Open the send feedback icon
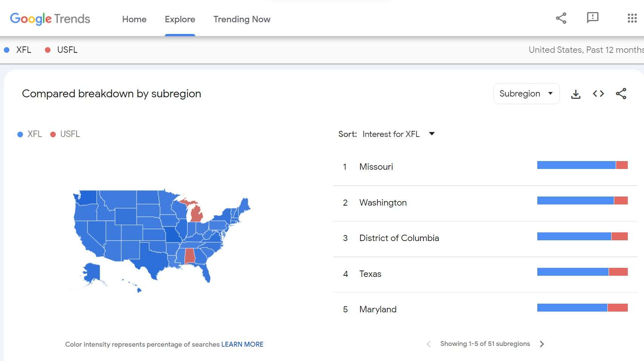 [593, 18]
